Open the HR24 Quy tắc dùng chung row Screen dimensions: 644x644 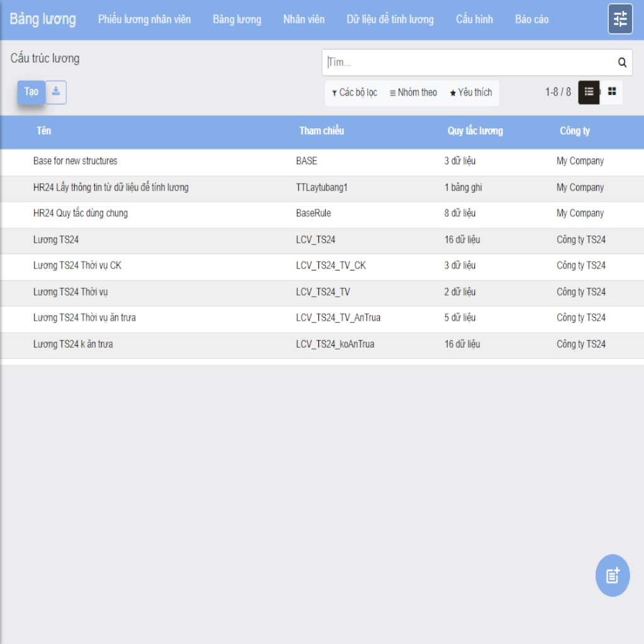pos(80,213)
